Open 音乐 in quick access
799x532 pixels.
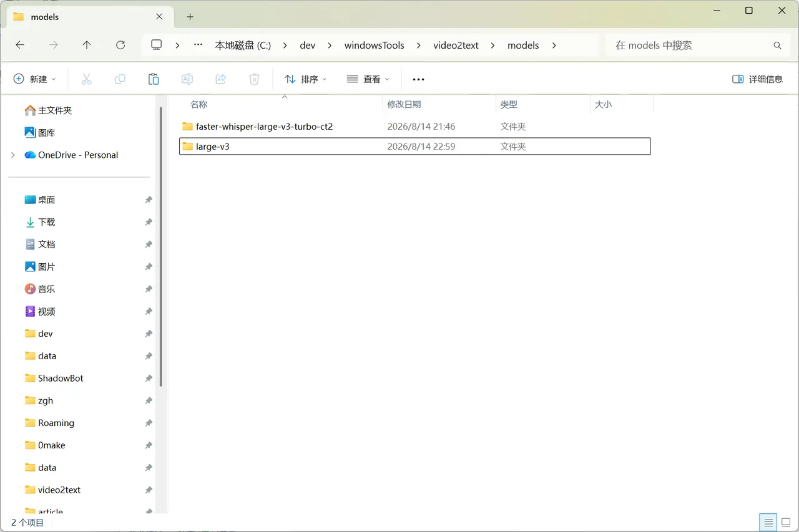40,289
